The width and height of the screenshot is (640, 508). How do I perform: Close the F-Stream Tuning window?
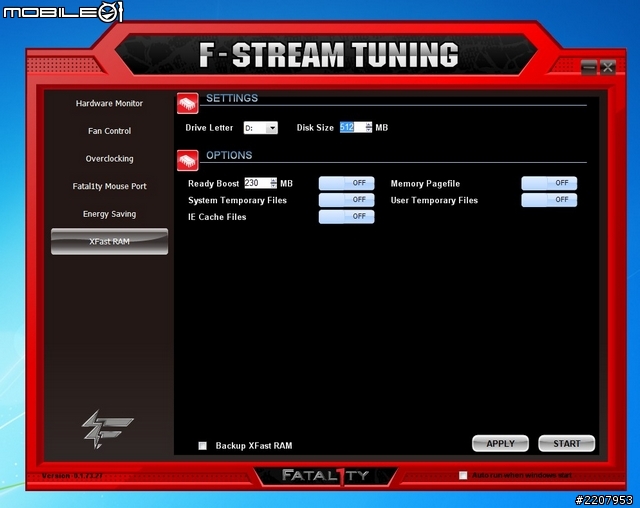coord(608,67)
